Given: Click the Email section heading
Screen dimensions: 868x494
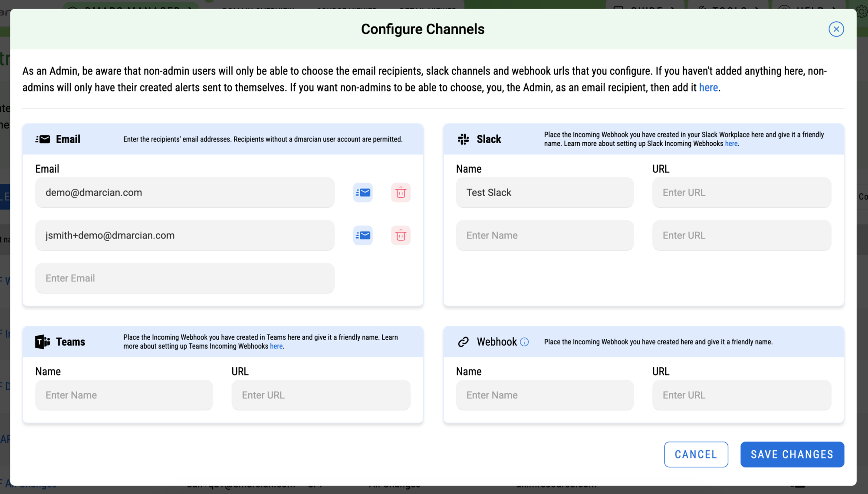Looking at the screenshot, I should pyautogui.click(x=68, y=139).
